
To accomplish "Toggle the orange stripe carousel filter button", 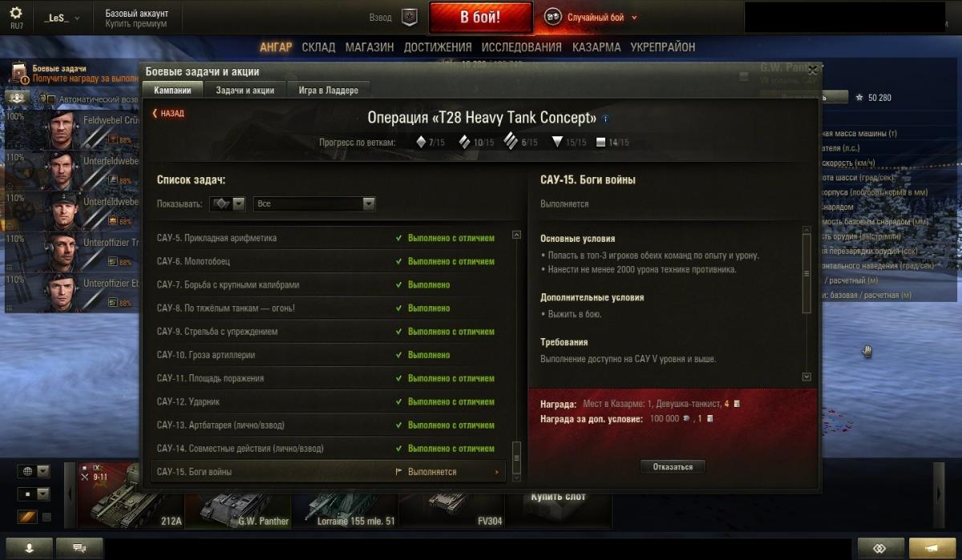I will (26, 518).
